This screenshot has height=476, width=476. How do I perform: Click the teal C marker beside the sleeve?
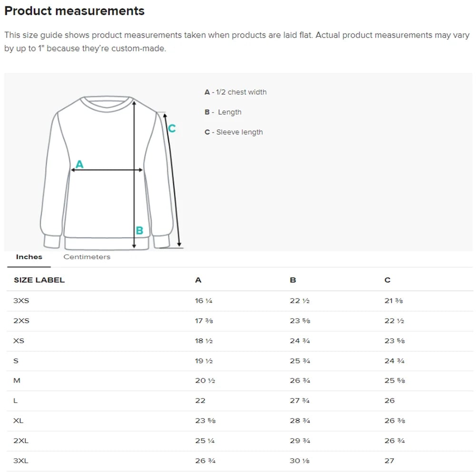pyautogui.click(x=172, y=128)
